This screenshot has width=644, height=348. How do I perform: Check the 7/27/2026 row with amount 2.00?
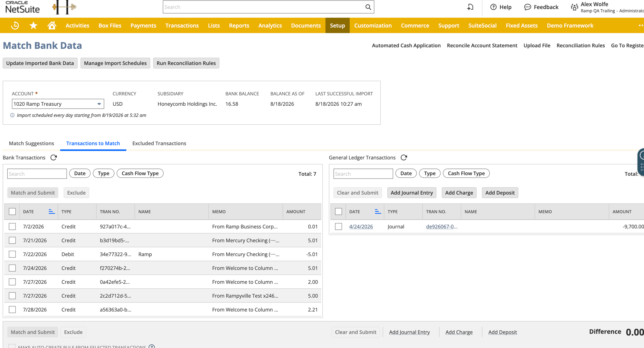coord(12,282)
